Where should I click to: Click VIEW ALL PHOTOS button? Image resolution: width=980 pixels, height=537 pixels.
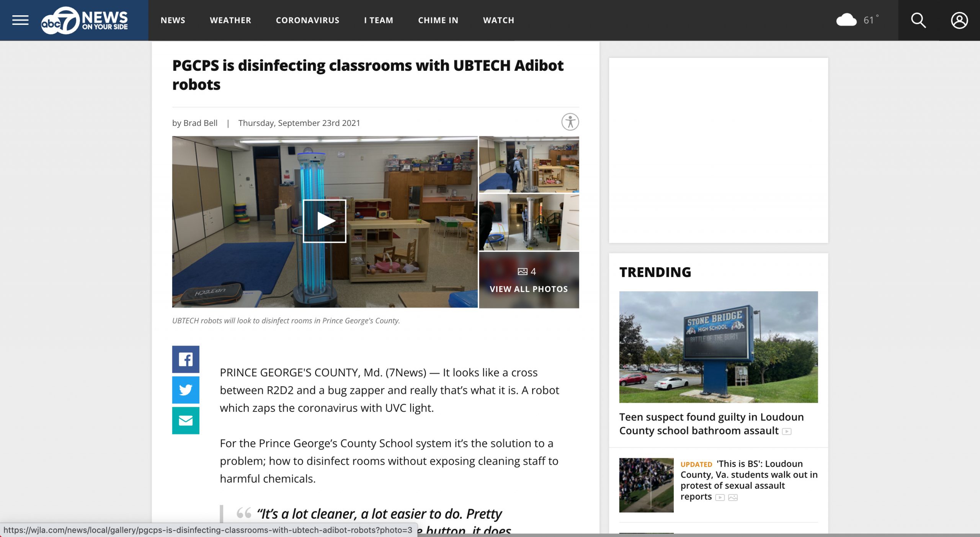529,289
